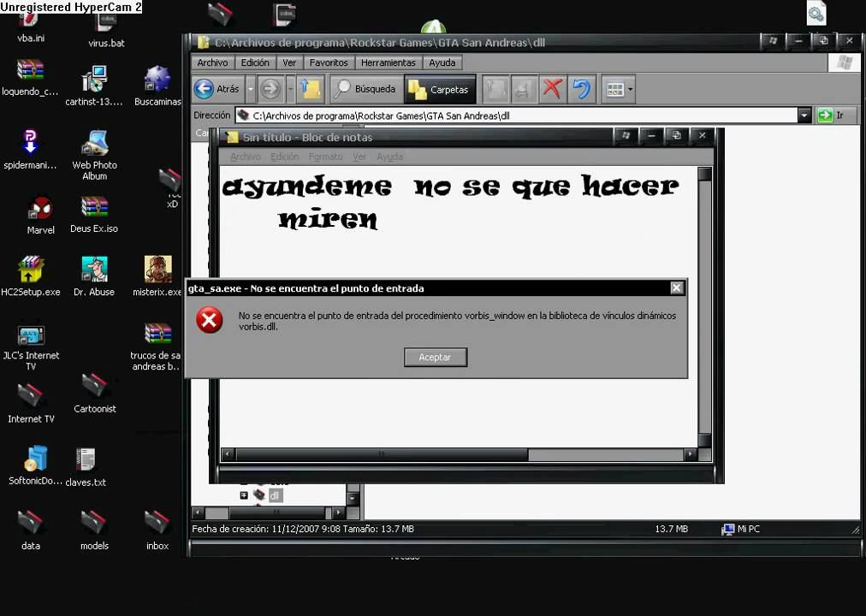
Task: Expand the Dirección address bar dropdown
Action: [804, 115]
